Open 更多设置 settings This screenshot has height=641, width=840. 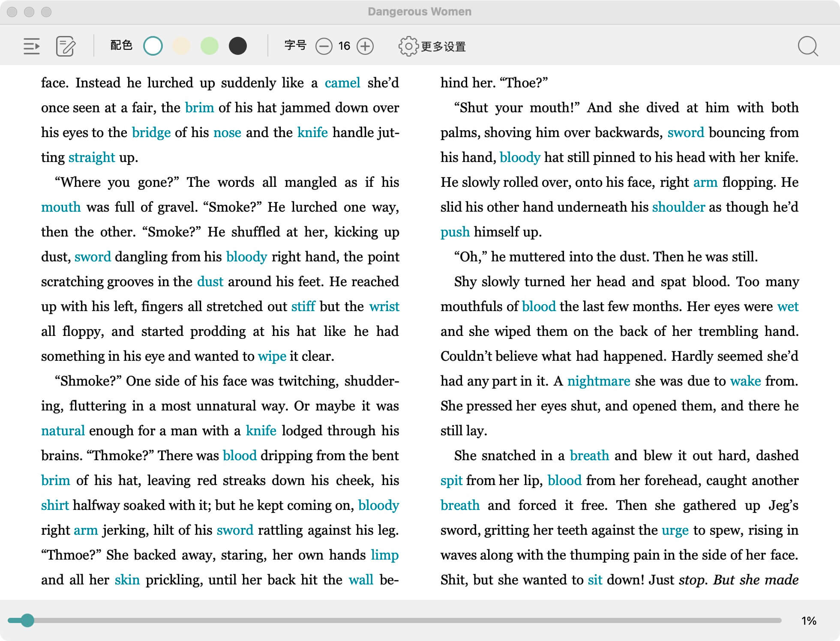pyautogui.click(x=432, y=46)
